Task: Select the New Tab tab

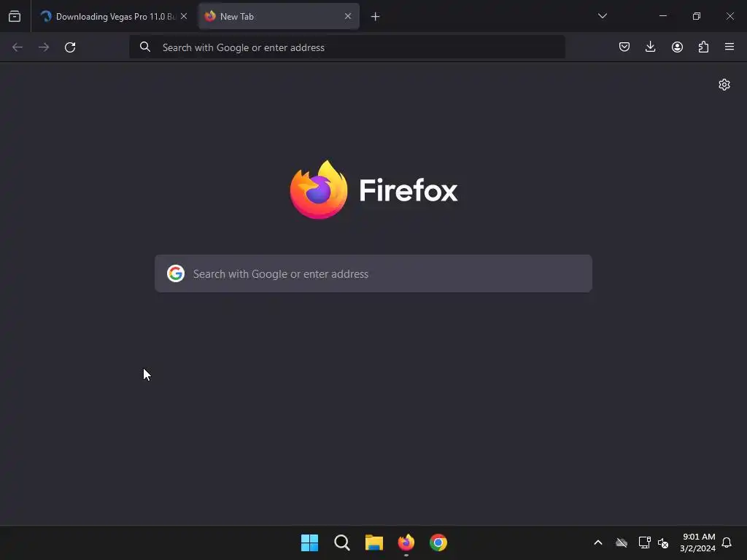Action: pyautogui.click(x=279, y=17)
